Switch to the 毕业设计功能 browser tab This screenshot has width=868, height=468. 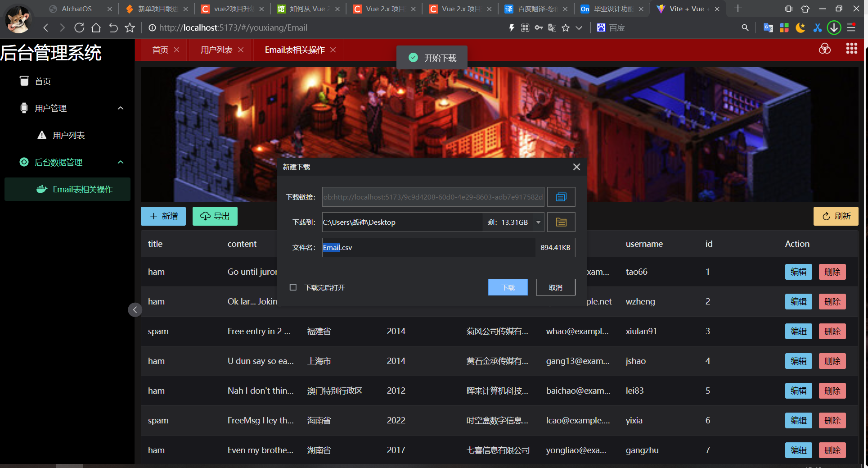612,9
